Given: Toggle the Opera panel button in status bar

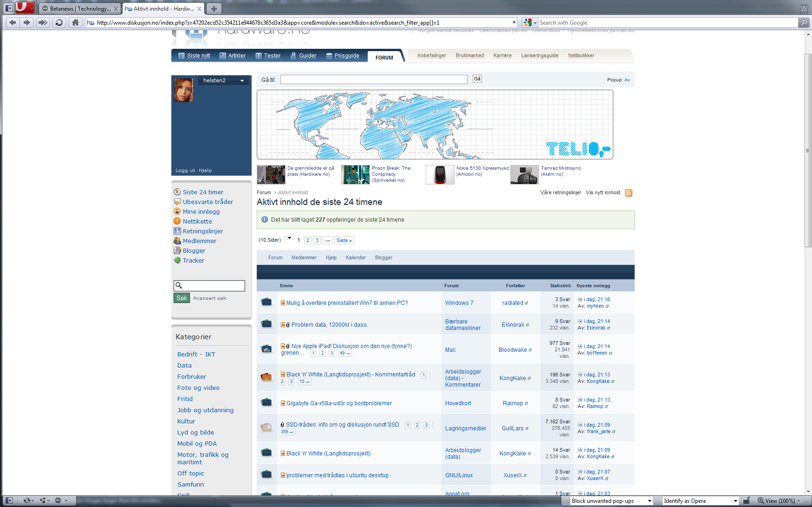Looking at the screenshot, I should point(9,500).
